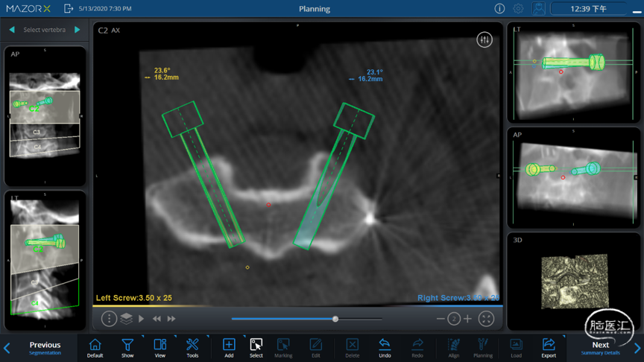Viewport: 644px width, 362px height.
Task: Open the View layout tool
Action: [x=160, y=348]
